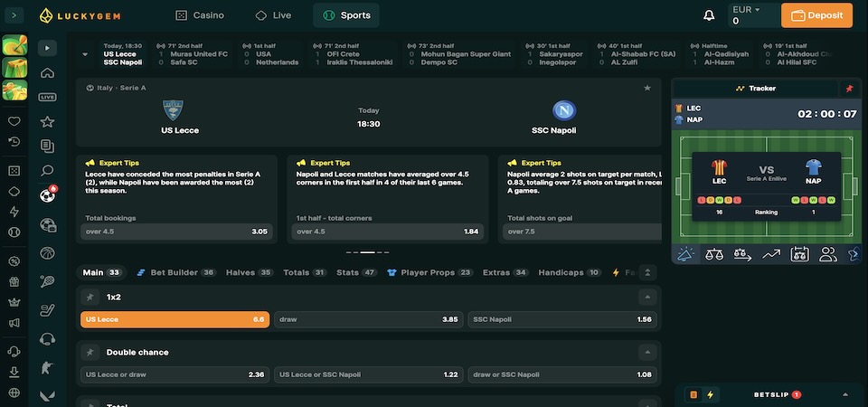Open the Mohun Bagan Super Giant live match
Screen dimensions: 868x407
pos(459,54)
